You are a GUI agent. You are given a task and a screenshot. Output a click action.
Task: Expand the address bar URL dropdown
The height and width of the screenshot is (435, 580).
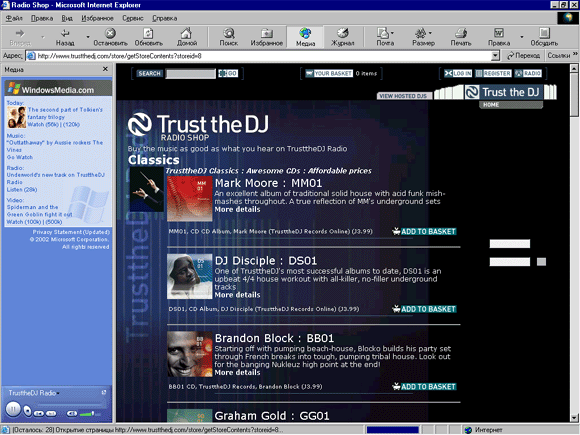coord(496,56)
